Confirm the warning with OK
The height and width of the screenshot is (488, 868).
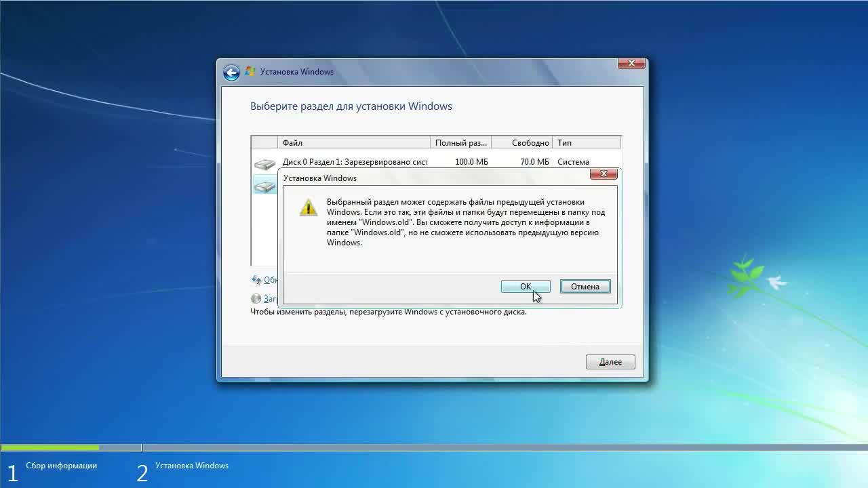[526, 287]
